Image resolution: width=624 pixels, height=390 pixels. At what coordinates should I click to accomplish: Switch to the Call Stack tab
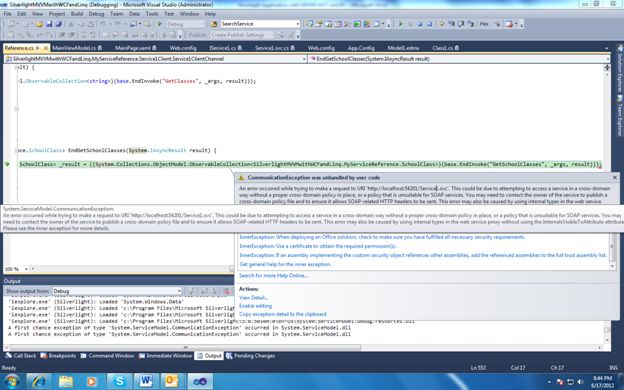click(x=21, y=356)
